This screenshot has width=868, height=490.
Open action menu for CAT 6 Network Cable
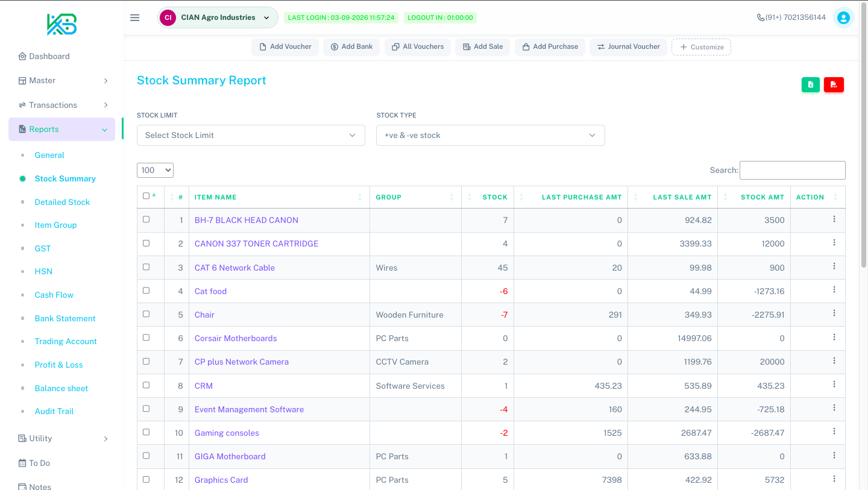click(834, 266)
